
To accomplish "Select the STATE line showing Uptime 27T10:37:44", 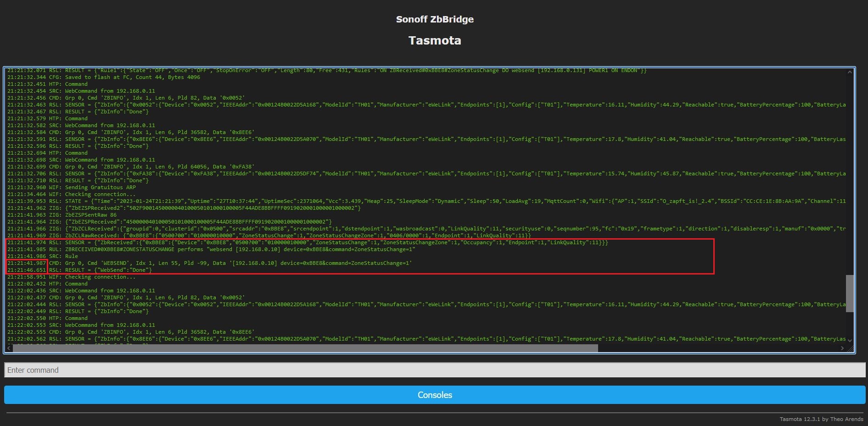I will pyautogui.click(x=275, y=201).
